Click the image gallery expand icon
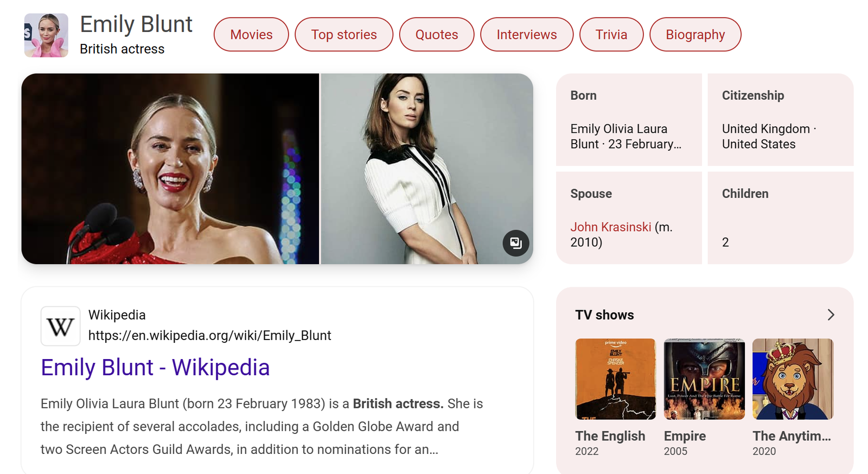This screenshot has width=868, height=474. (x=515, y=243)
